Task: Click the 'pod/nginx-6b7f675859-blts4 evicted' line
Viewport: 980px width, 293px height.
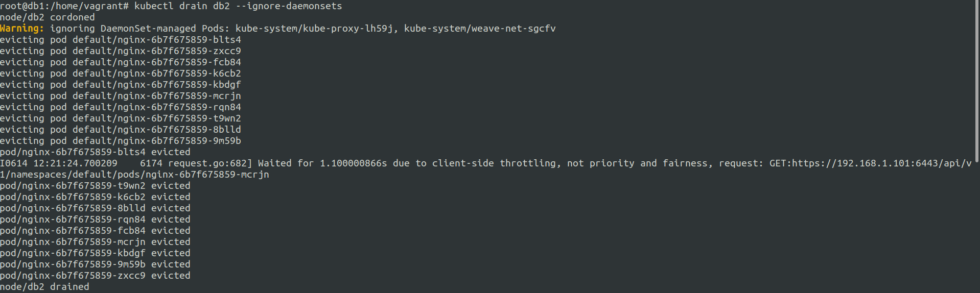Action: pos(95,152)
